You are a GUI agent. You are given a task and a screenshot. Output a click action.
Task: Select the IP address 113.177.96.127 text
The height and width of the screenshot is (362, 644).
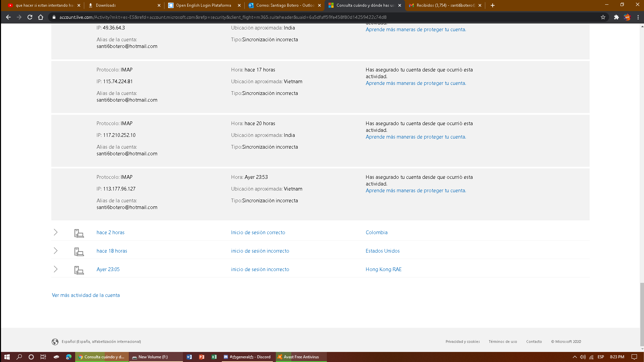tap(119, 189)
